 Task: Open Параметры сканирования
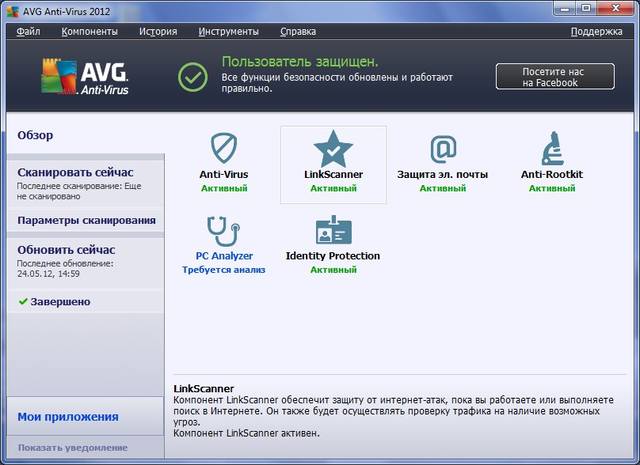pyautogui.click(x=86, y=220)
